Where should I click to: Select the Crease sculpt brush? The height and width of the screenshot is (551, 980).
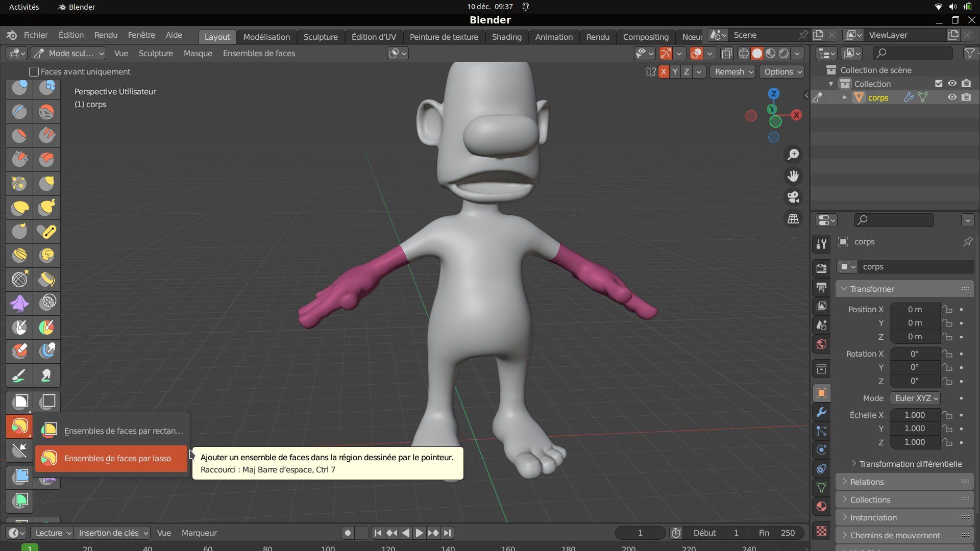pos(19,112)
